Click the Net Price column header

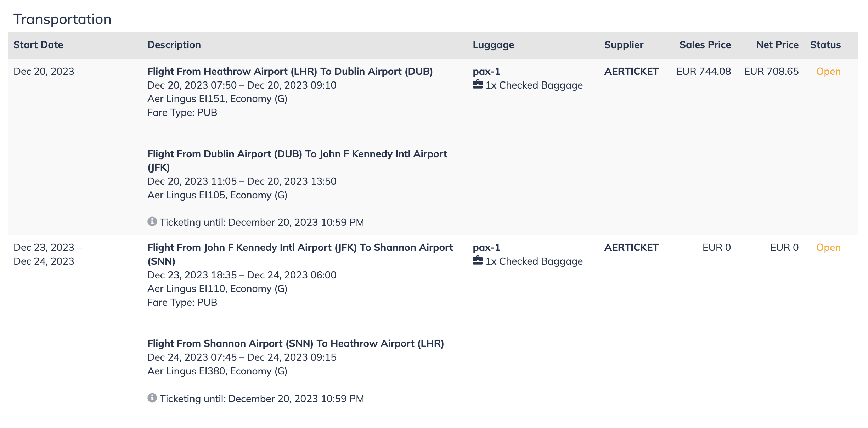coord(777,45)
